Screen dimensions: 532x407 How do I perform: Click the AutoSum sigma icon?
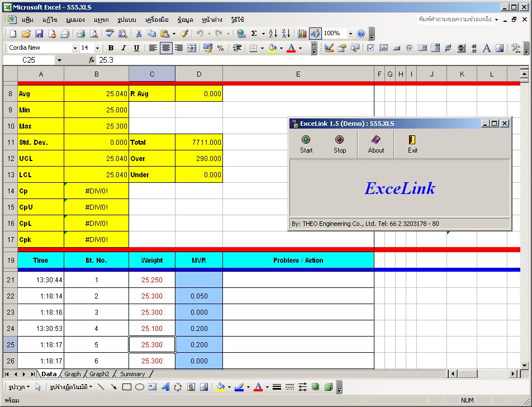(254, 34)
